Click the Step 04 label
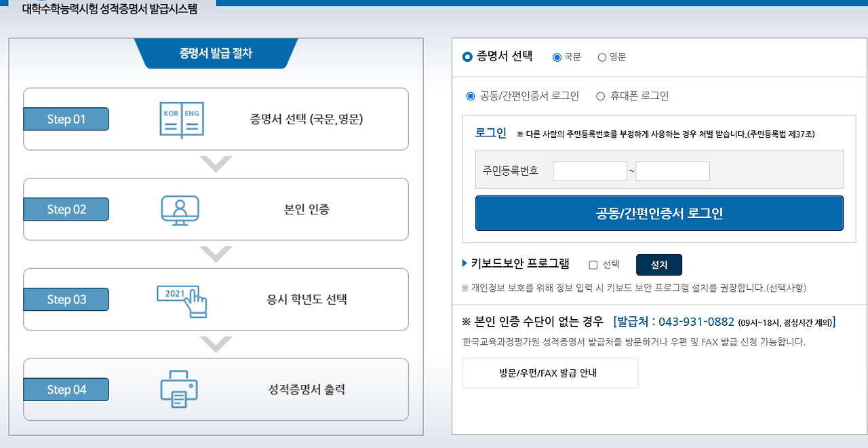 click(x=66, y=390)
